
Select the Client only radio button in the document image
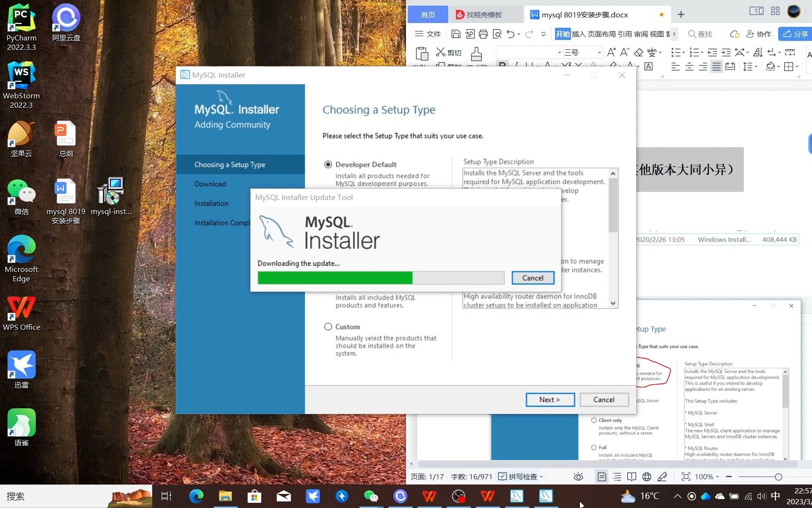(594, 421)
